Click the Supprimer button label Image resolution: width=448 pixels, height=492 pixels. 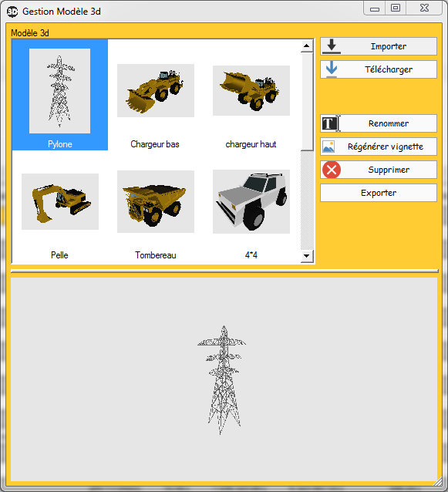click(x=389, y=170)
